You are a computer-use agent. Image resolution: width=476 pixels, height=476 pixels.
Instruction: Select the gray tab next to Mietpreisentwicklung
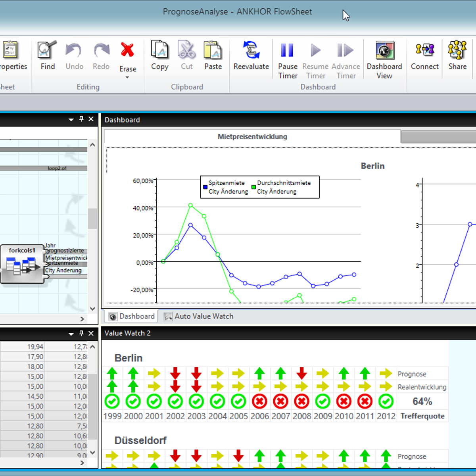tap(439, 137)
